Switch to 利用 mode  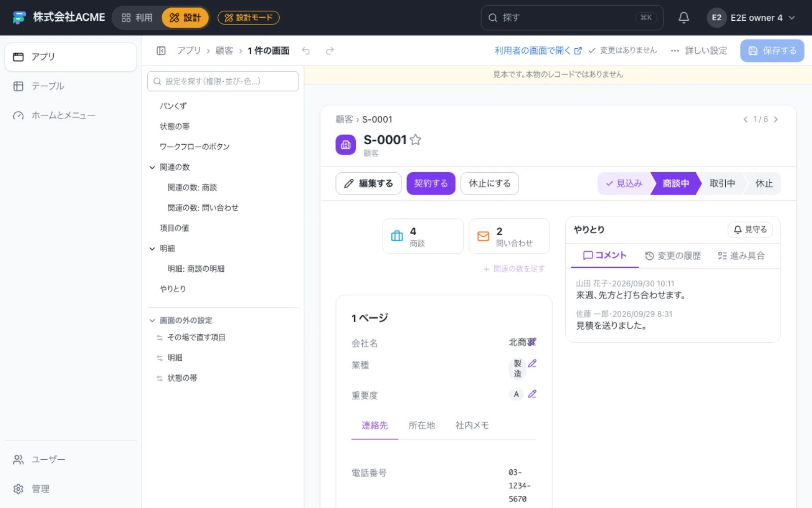tap(137, 18)
